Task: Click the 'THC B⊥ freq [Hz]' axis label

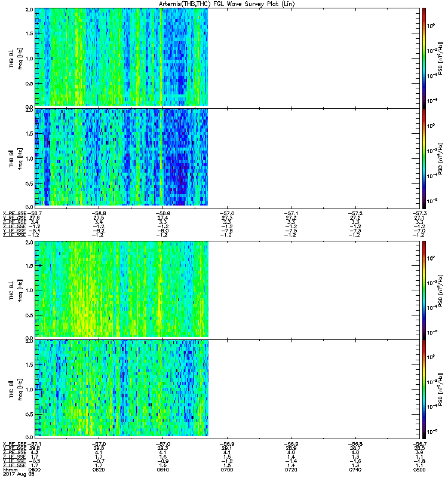Action: (16, 290)
